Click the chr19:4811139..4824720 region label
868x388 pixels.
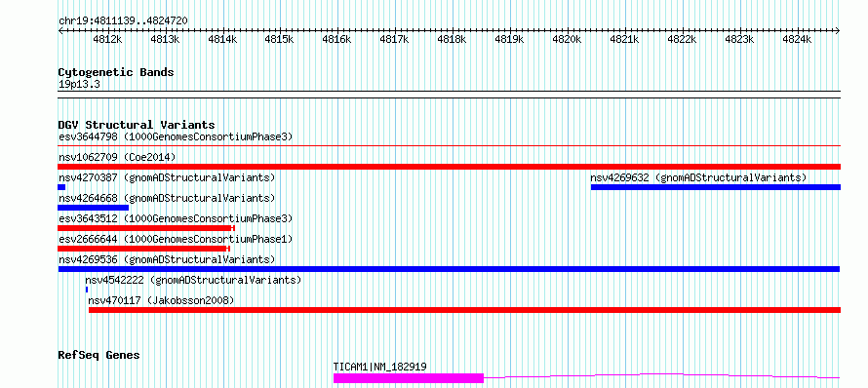tap(123, 21)
